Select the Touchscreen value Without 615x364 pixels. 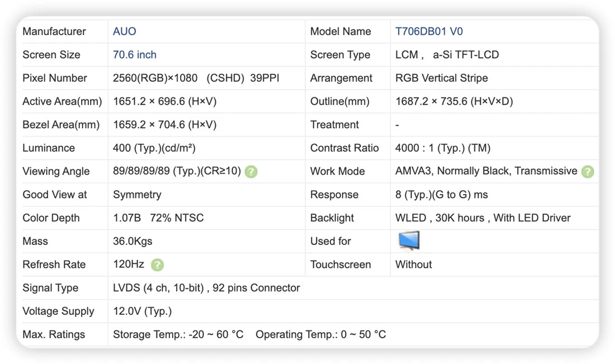413,264
